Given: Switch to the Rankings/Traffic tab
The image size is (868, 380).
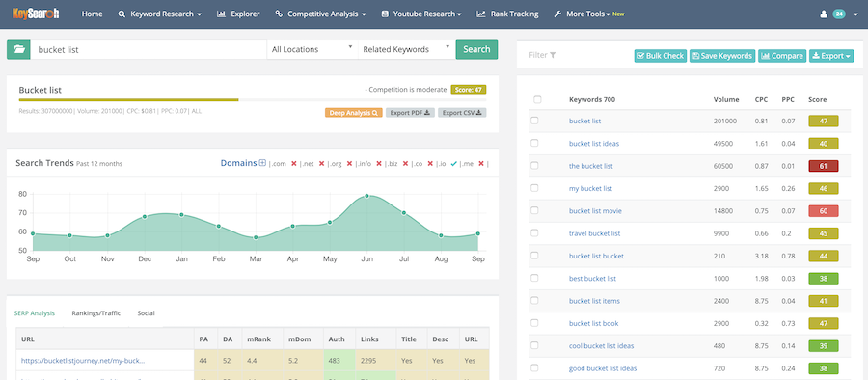Looking at the screenshot, I should pos(95,313).
